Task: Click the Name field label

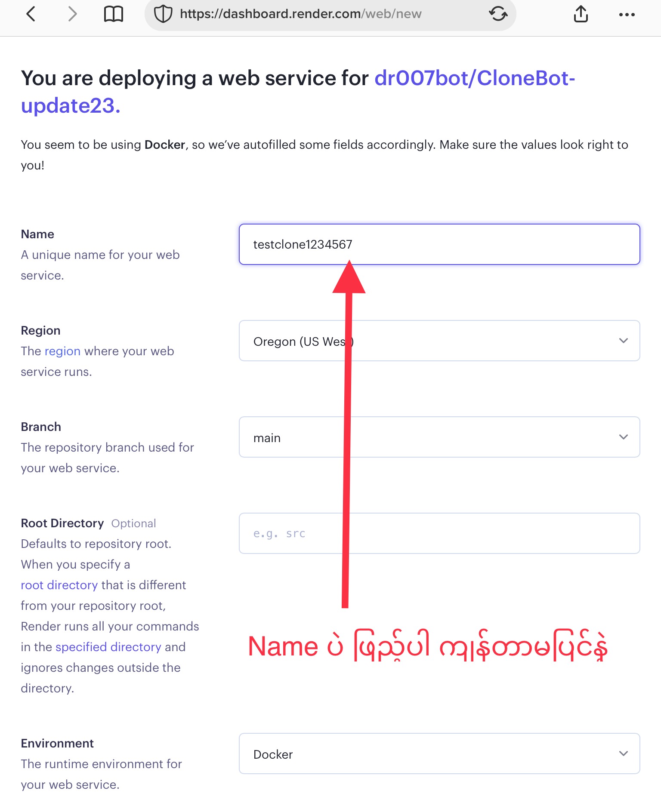Action: click(37, 234)
